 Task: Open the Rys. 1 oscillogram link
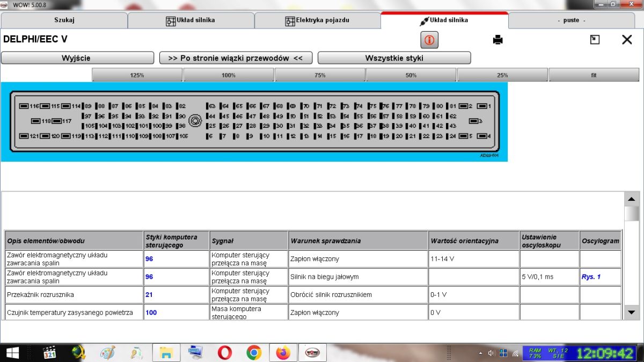point(591,277)
